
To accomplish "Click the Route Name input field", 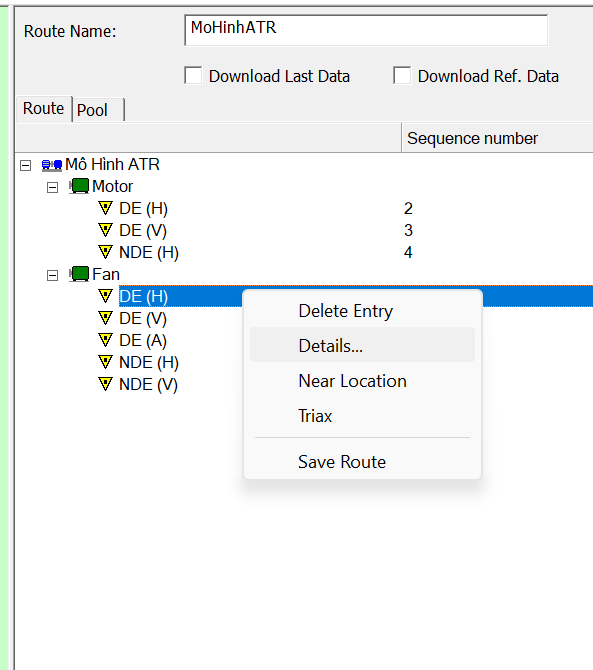I will pyautogui.click(x=366, y=30).
